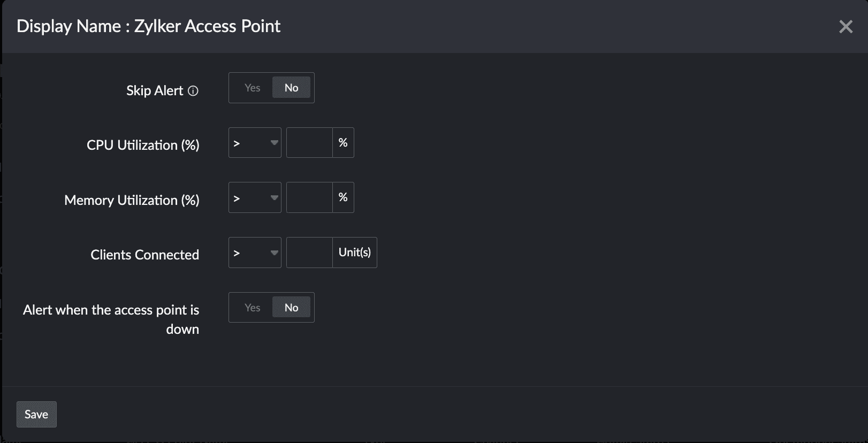Click the Unit(s) label for Clients Connected

point(354,253)
